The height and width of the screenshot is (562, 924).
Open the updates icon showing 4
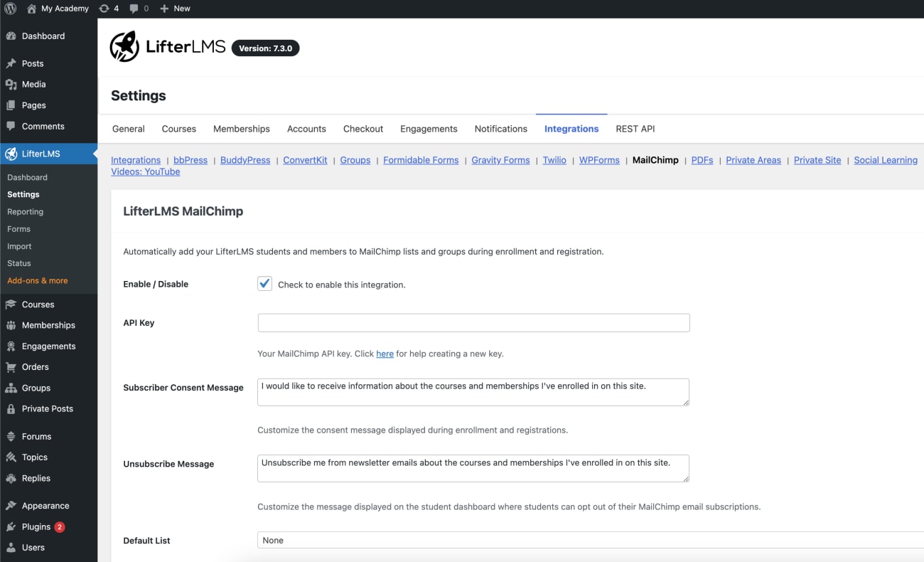(x=104, y=9)
